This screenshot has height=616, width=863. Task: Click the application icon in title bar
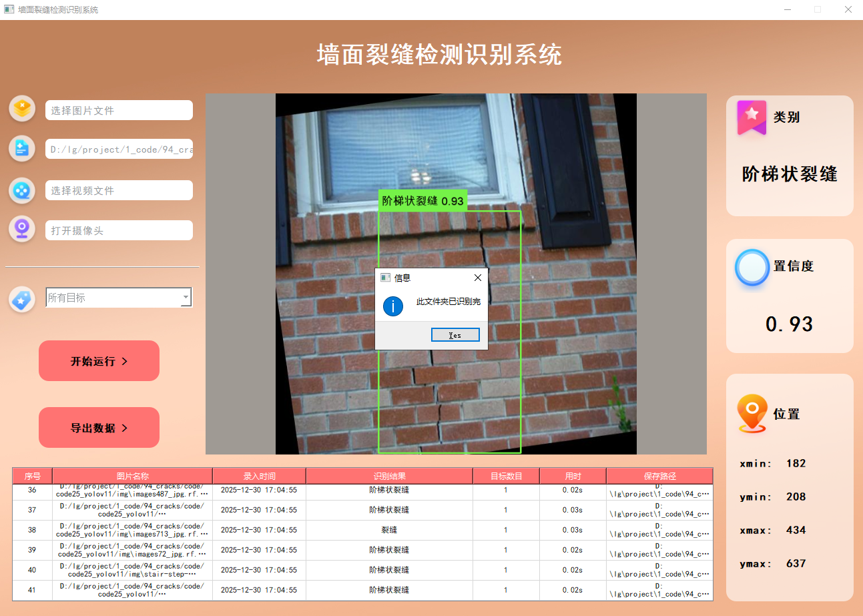(x=9, y=9)
